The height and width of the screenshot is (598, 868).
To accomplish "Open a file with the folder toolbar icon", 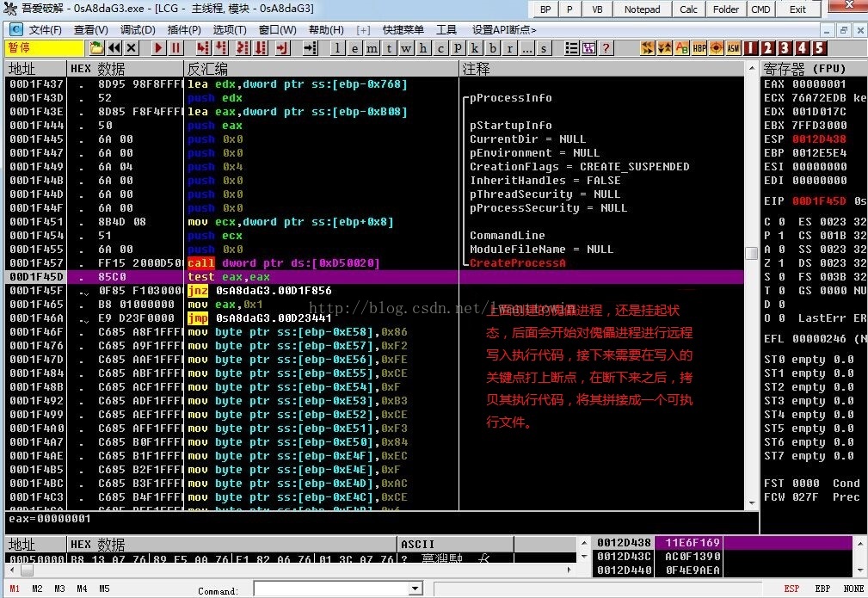I will (97, 48).
